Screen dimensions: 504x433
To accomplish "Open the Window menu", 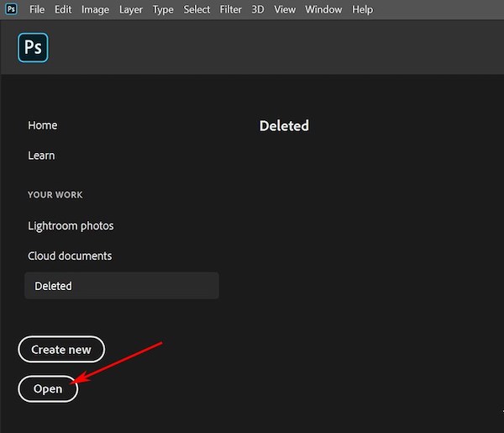I will [x=323, y=9].
